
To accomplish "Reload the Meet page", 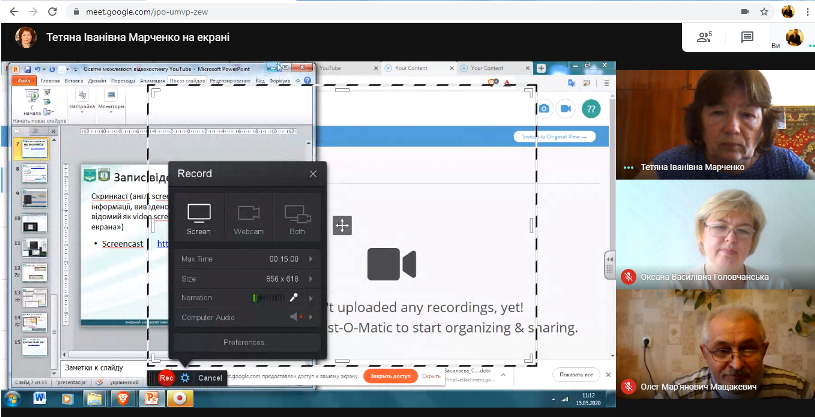I will (x=52, y=11).
